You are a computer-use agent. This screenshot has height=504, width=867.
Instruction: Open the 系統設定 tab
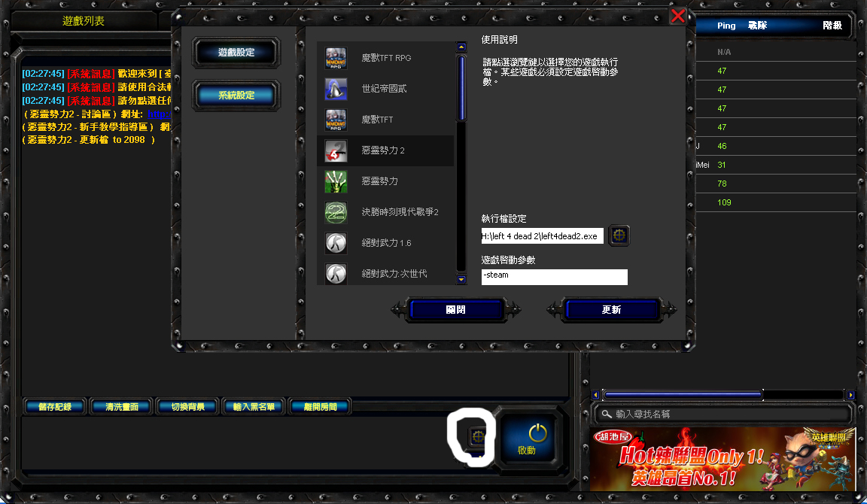coord(236,95)
